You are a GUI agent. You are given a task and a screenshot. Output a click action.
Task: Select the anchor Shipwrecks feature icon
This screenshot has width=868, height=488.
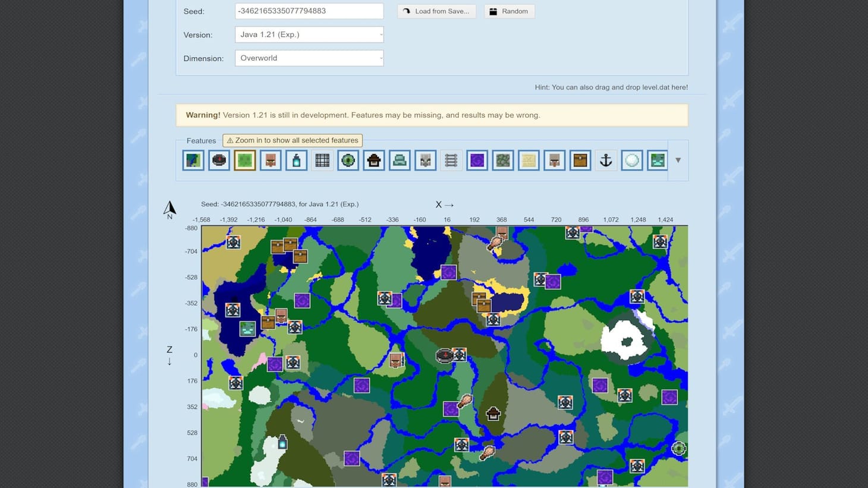tap(605, 160)
